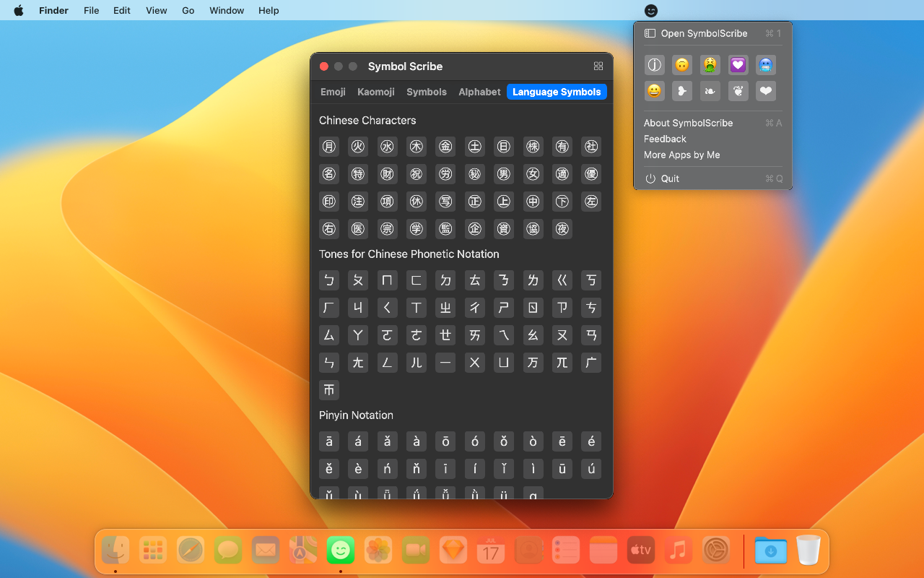The height and width of the screenshot is (578, 924).
Task: Open the Apple menu
Action: (19, 10)
